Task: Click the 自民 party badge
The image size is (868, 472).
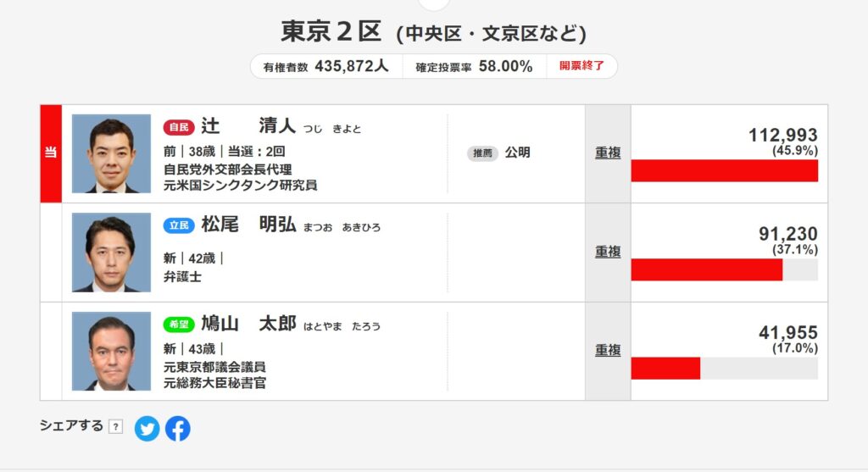Action: pyautogui.click(x=179, y=128)
